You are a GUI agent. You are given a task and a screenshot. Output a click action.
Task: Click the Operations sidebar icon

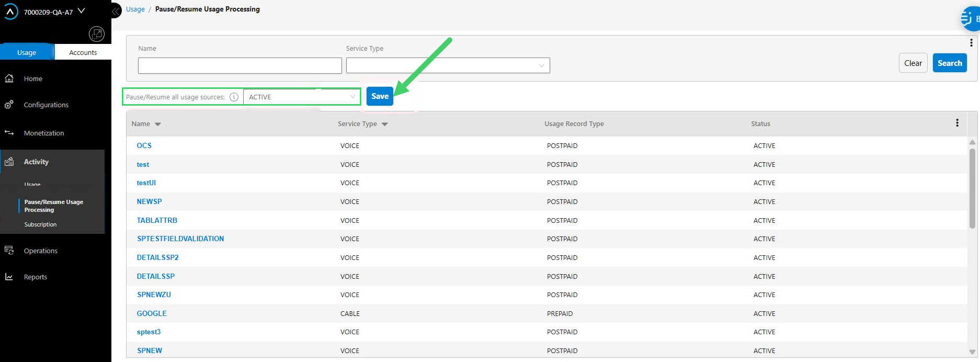pyautogui.click(x=9, y=251)
